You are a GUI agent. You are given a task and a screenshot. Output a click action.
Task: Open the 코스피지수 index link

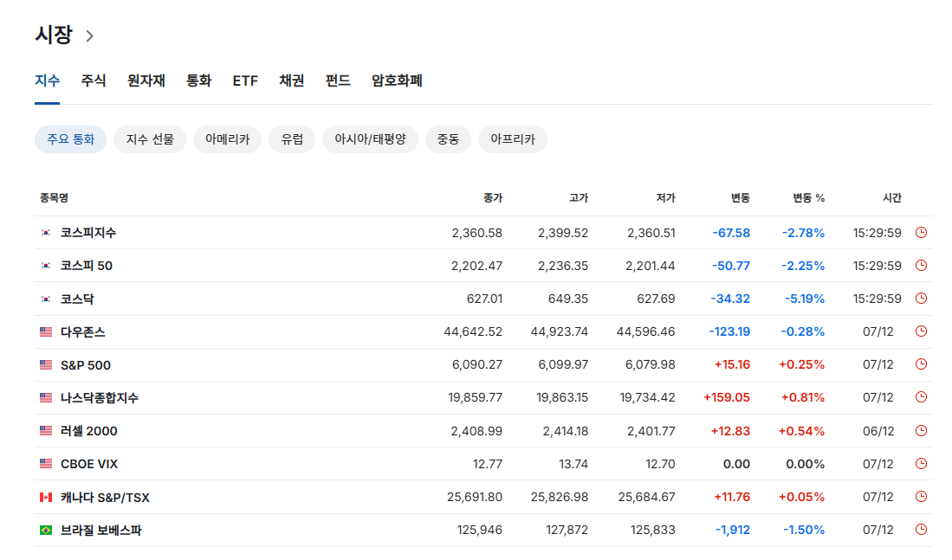coord(88,232)
